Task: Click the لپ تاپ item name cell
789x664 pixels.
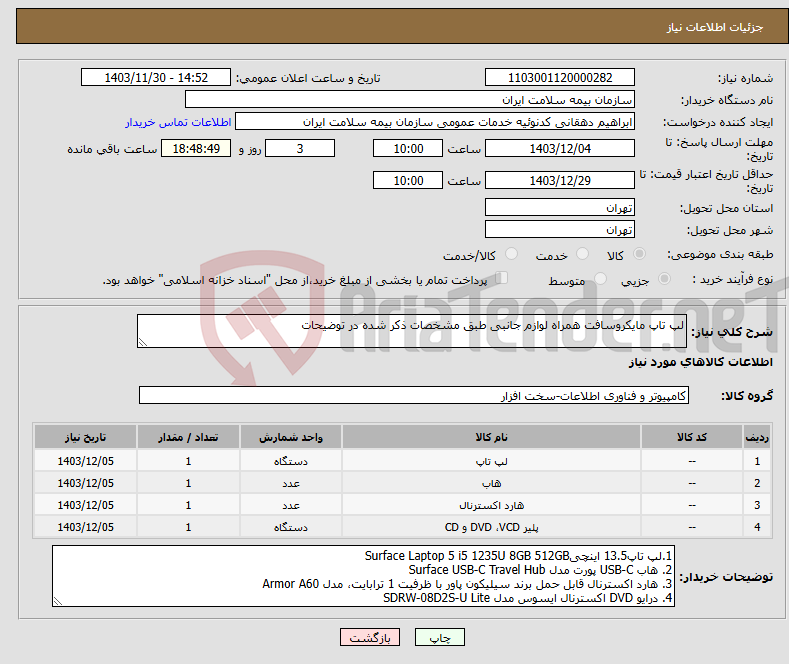Action: tap(491, 461)
